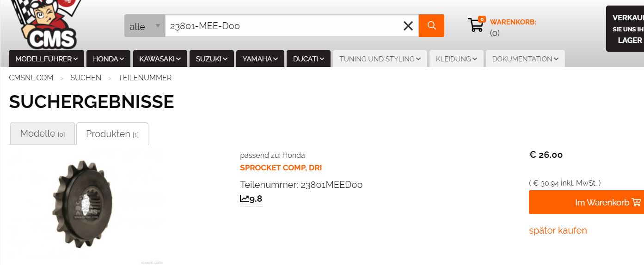Open the Suzuki menu
The image size is (644, 265).
212,59
